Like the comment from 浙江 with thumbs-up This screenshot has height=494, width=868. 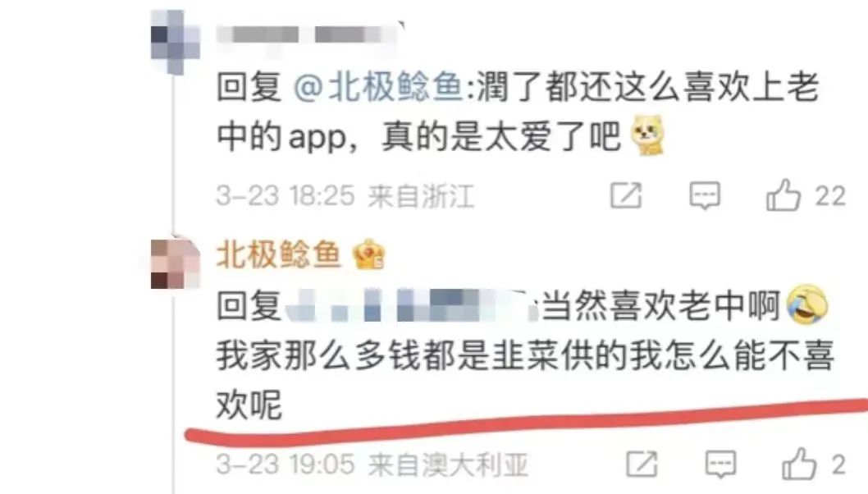coord(783,195)
